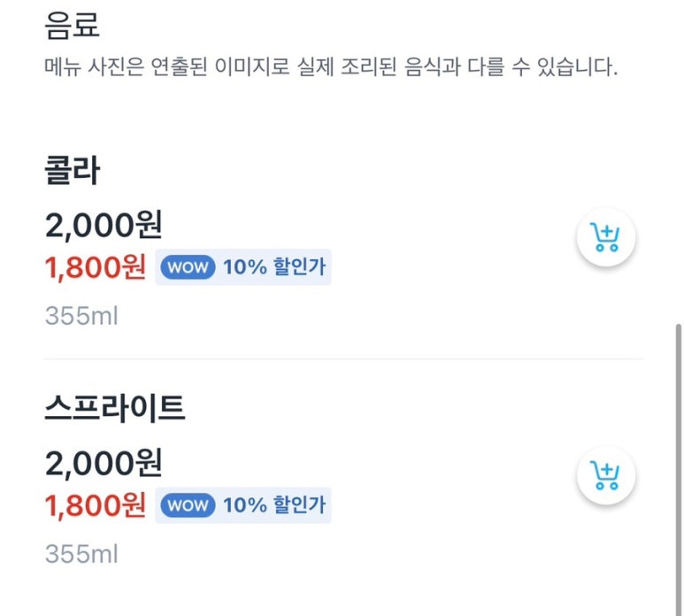Screen dimensions: 684x616
Task: Tap the WOW badge under 콜라
Action: coord(188,267)
